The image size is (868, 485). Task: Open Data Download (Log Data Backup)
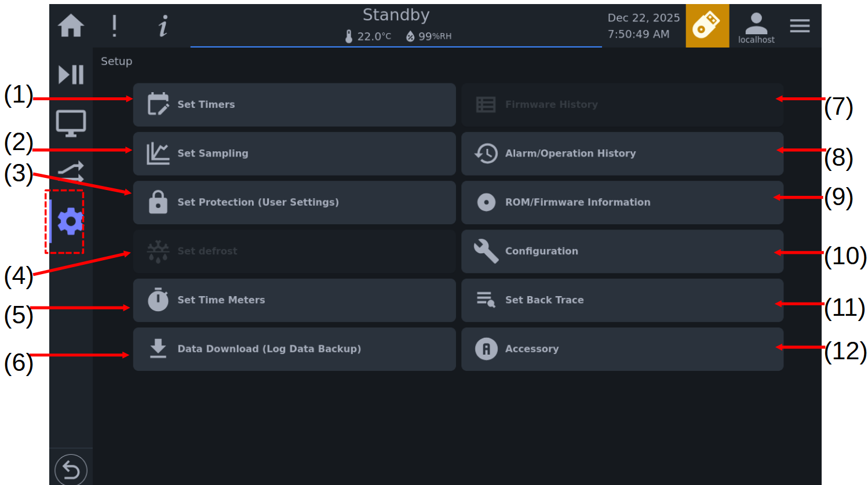tap(294, 349)
